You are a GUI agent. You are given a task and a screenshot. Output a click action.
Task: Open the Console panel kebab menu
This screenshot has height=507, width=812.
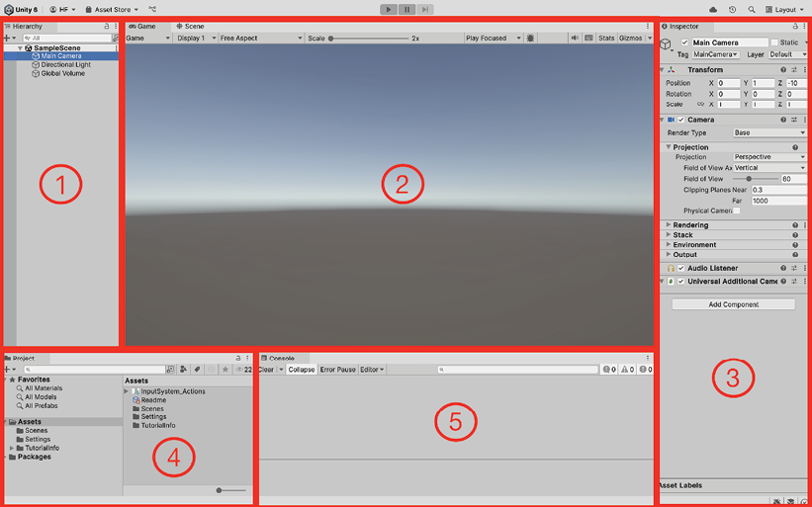[647, 358]
